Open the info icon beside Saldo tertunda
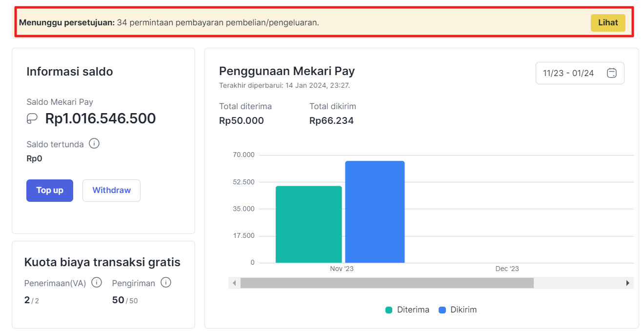The height and width of the screenshot is (331, 644). click(94, 144)
